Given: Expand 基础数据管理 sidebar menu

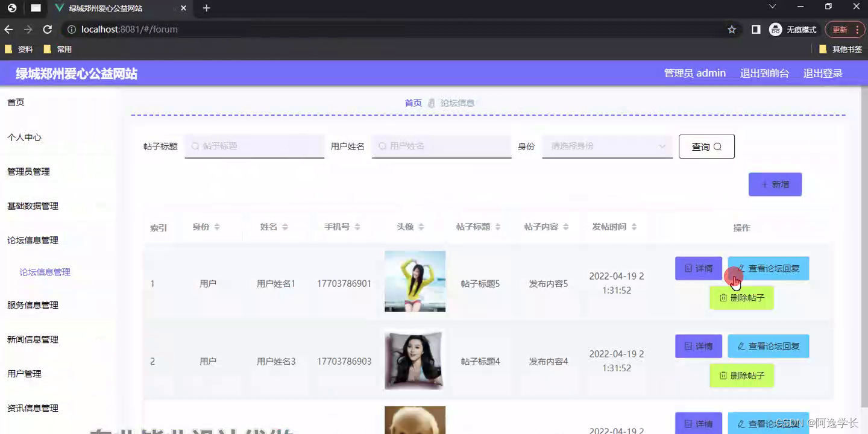Looking at the screenshot, I should 33,206.
